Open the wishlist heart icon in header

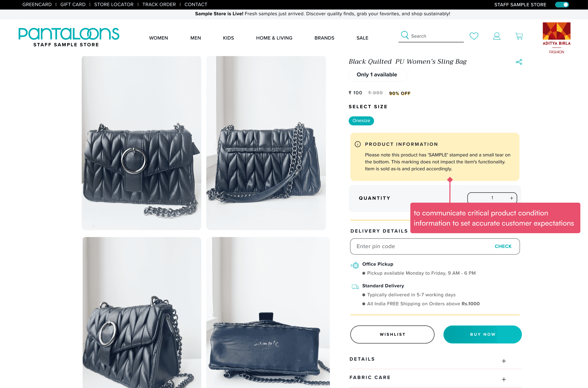tap(474, 36)
